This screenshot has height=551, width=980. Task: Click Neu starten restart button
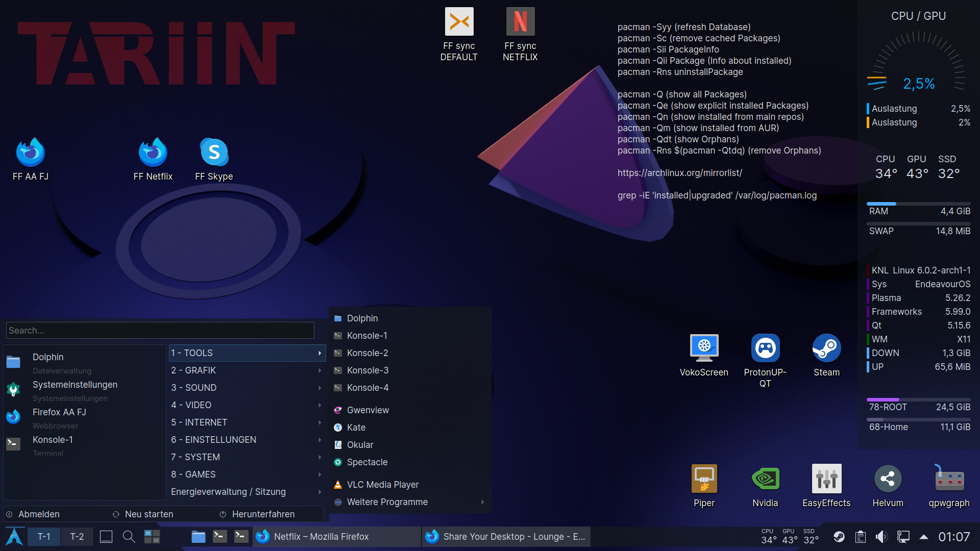143,514
